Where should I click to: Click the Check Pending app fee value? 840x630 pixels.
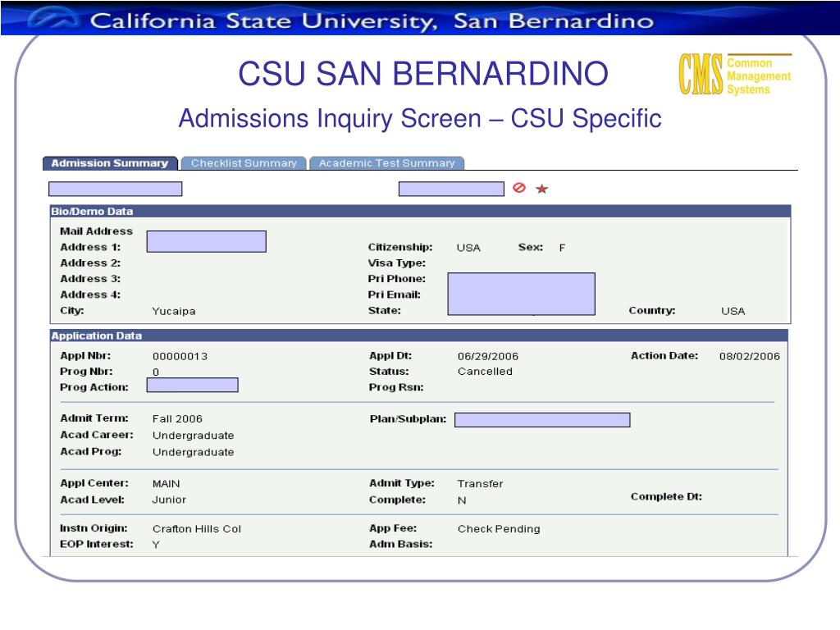click(x=499, y=529)
